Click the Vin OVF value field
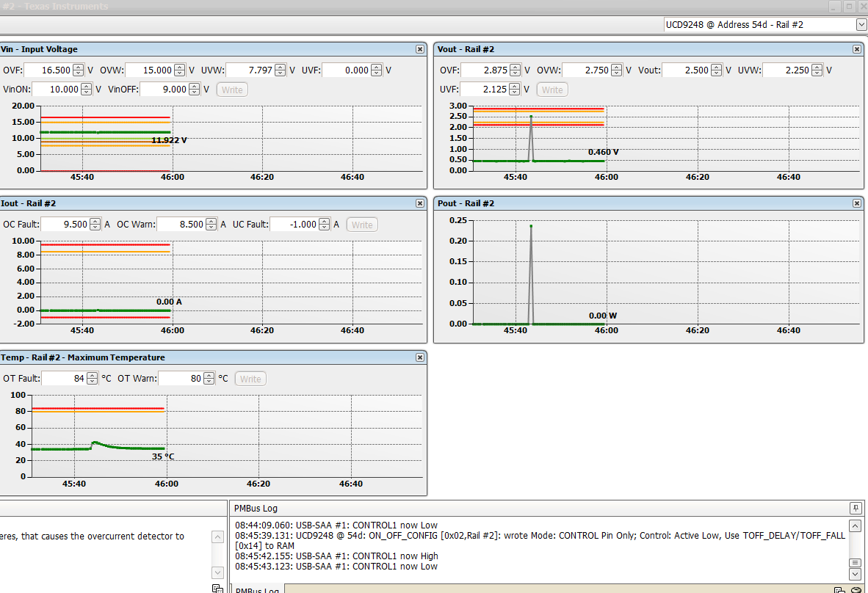This screenshot has height=593, width=868. pyautogui.click(x=48, y=70)
